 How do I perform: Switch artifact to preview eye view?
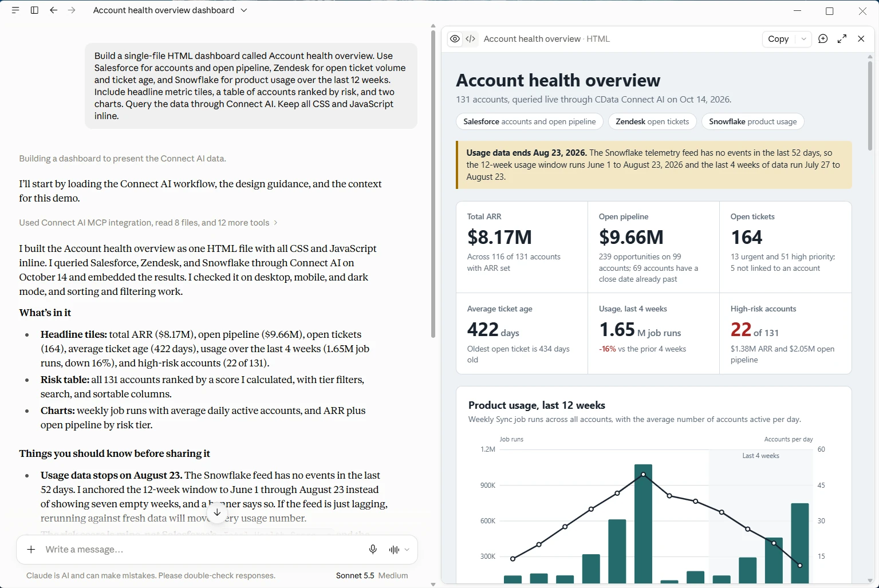[x=455, y=39]
